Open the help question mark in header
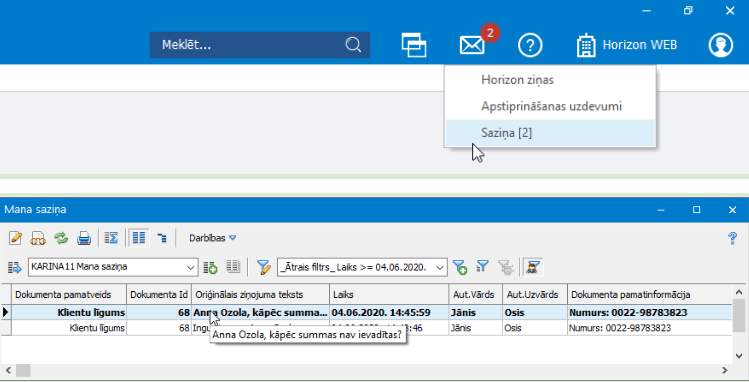This screenshot has height=382, width=749. click(530, 45)
